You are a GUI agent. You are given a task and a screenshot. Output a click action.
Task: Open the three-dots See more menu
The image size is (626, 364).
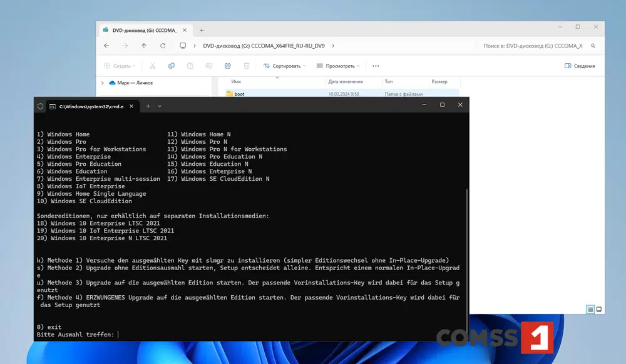[x=376, y=66]
